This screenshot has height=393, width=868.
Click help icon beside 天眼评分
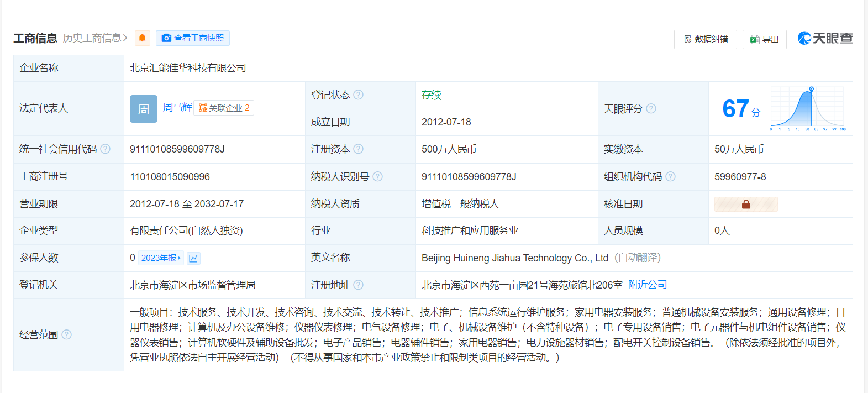pyautogui.click(x=651, y=109)
